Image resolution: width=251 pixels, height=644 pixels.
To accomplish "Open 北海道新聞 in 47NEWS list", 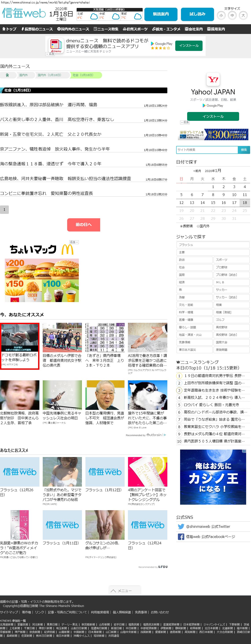I will (x=7, y=625).
